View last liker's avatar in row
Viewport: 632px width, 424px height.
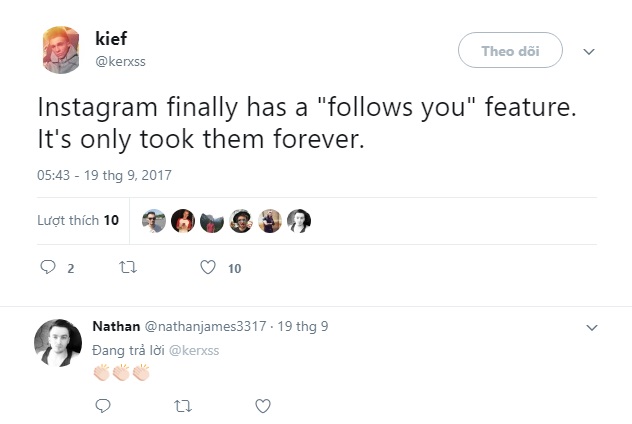pyautogui.click(x=299, y=221)
